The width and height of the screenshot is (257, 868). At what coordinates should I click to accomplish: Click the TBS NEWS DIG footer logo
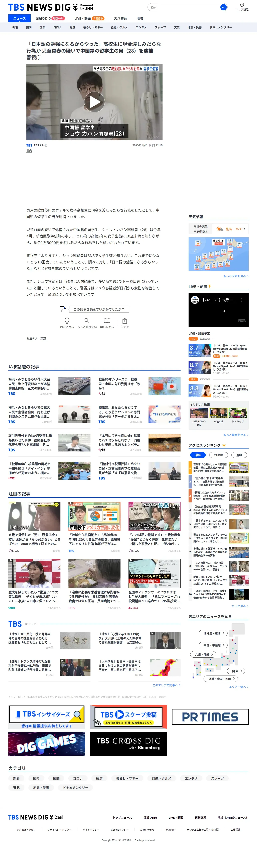[35, 817]
